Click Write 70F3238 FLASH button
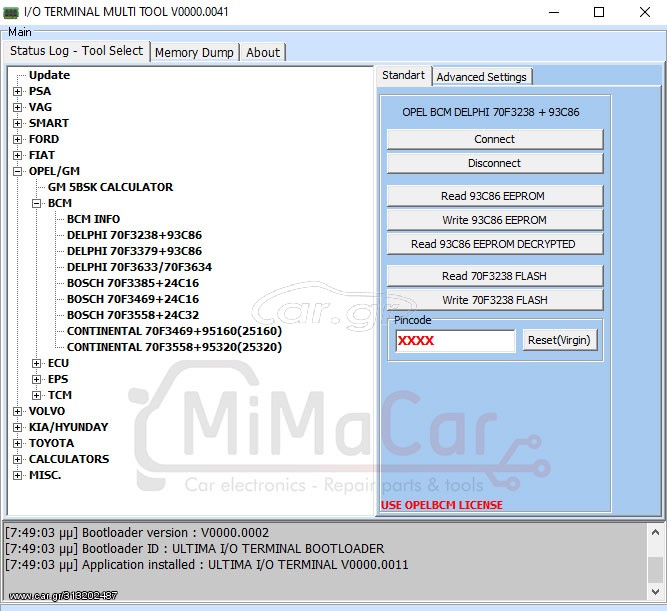667x611 pixels. tap(495, 300)
